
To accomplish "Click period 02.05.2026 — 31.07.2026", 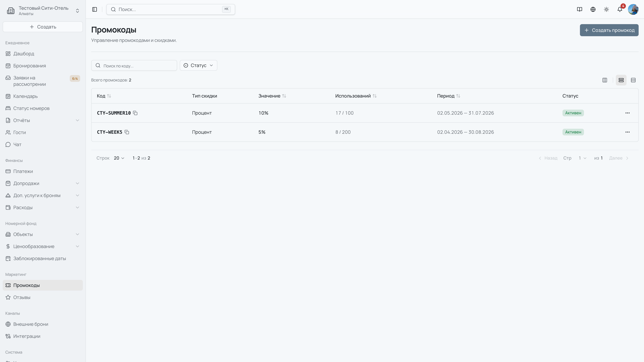I will pos(466,113).
